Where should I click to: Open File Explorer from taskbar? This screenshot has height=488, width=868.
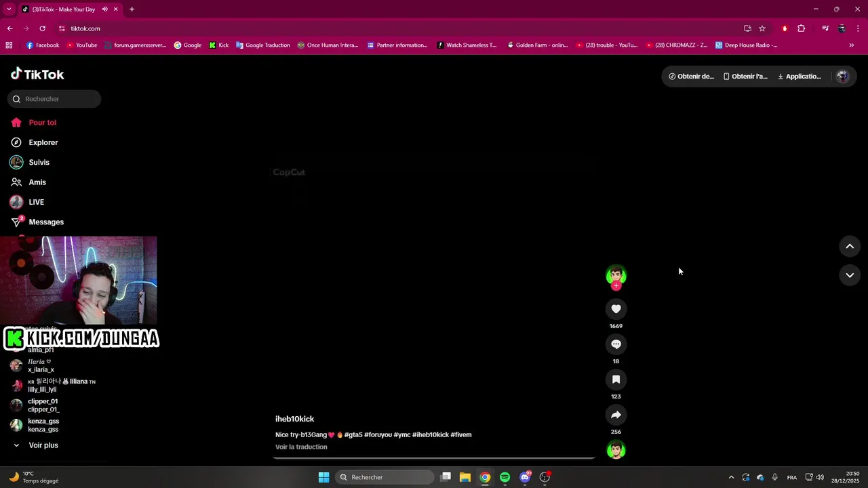[465, 477]
